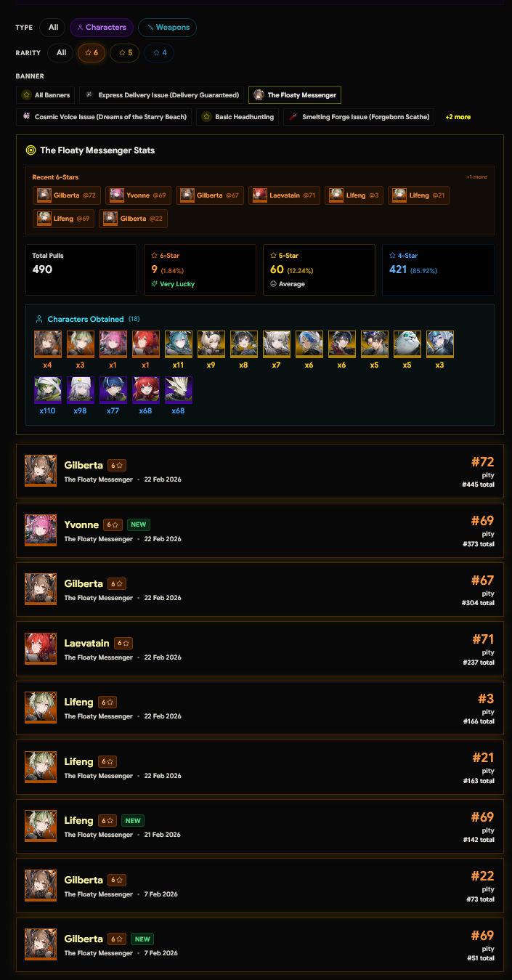Viewport: 512px width, 980px height.
Task: Expand the '+2 more' banners list
Action: pos(458,117)
